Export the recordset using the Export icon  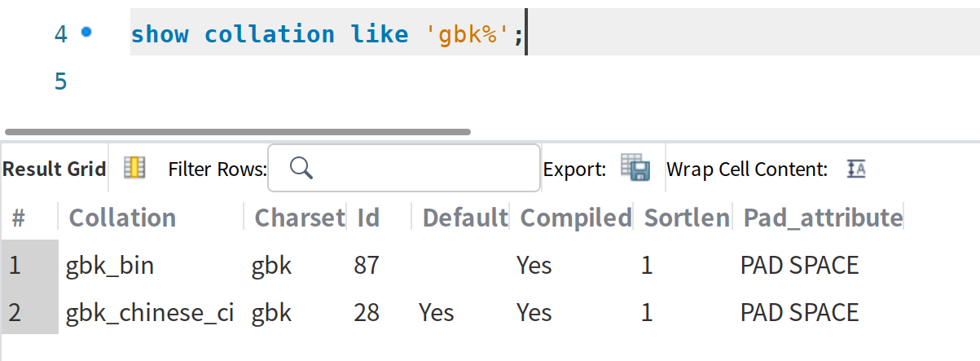635,168
